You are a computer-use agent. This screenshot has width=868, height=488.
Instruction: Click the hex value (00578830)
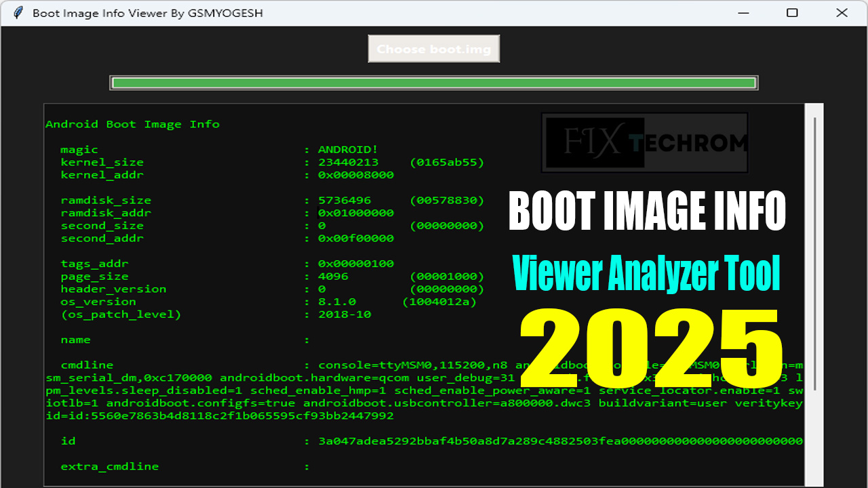447,201
